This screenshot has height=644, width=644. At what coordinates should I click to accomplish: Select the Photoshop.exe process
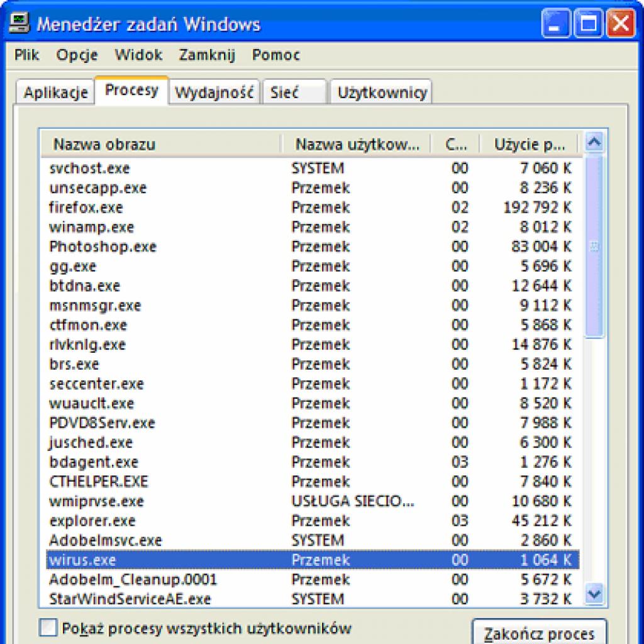point(312,247)
